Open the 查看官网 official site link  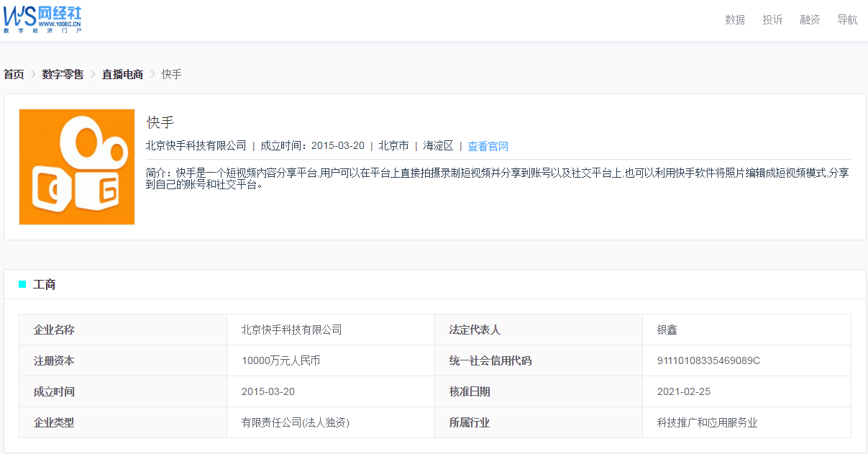(x=488, y=146)
